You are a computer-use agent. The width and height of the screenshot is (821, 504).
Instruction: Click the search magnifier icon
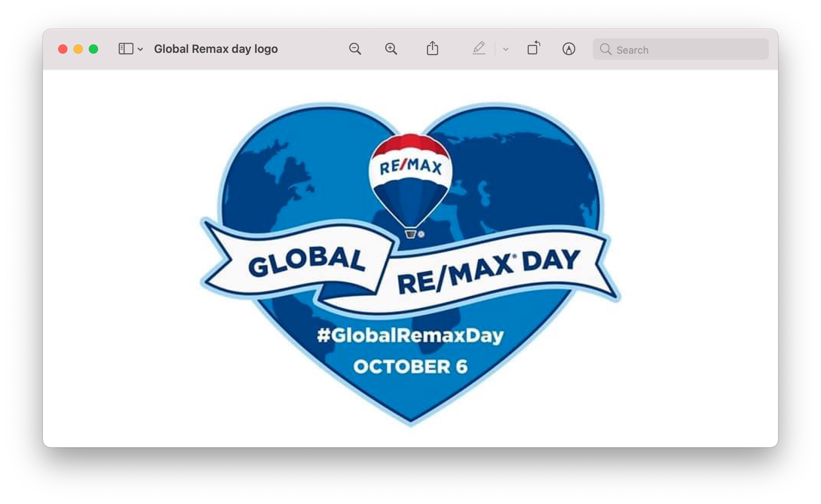pyautogui.click(x=605, y=49)
